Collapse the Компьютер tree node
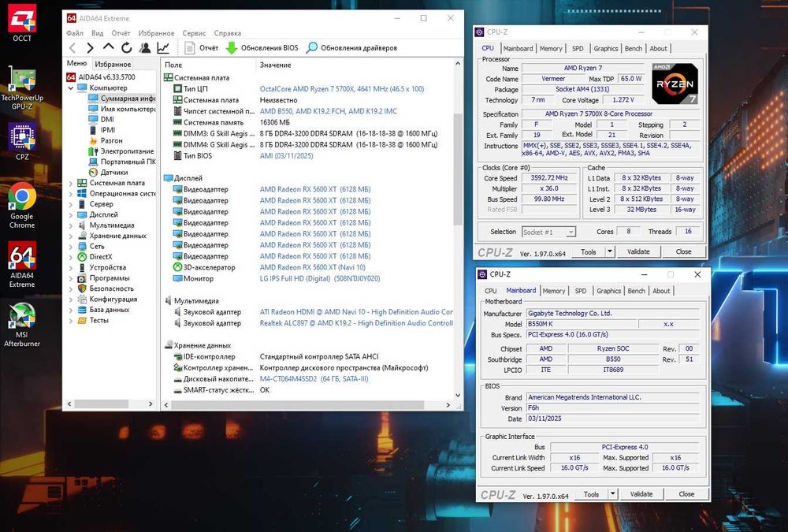Viewport: 788px width, 532px height. click(x=71, y=88)
